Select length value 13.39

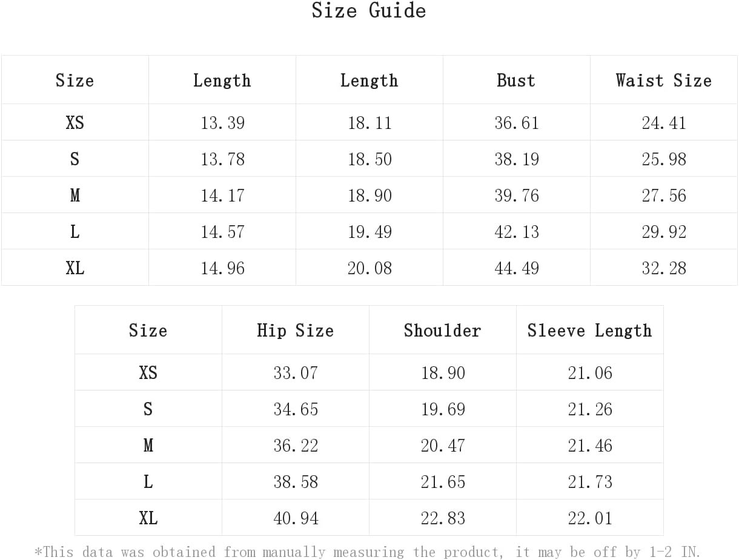[222, 122]
